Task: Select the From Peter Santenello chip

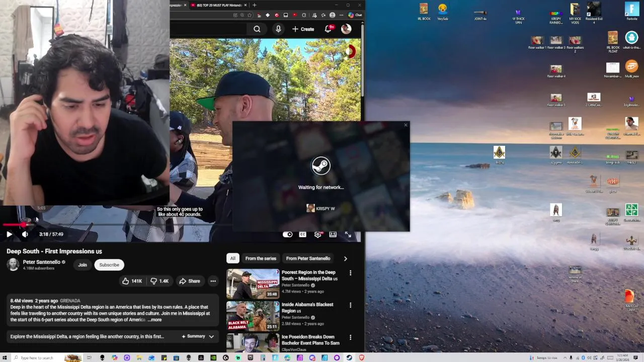Action: point(308,258)
